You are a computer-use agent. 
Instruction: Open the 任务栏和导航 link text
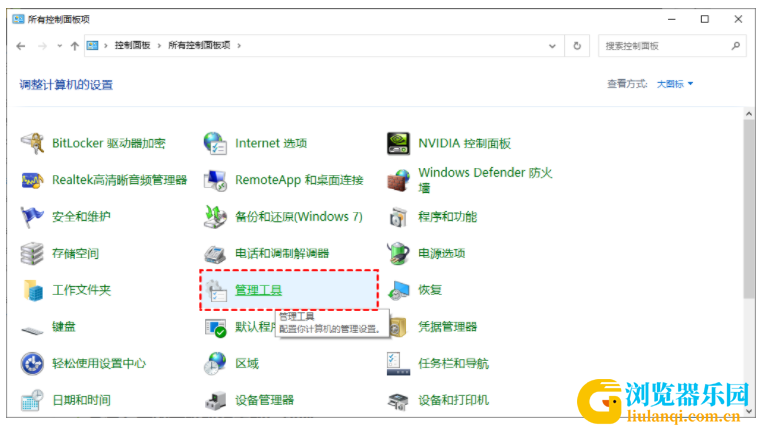tap(453, 363)
